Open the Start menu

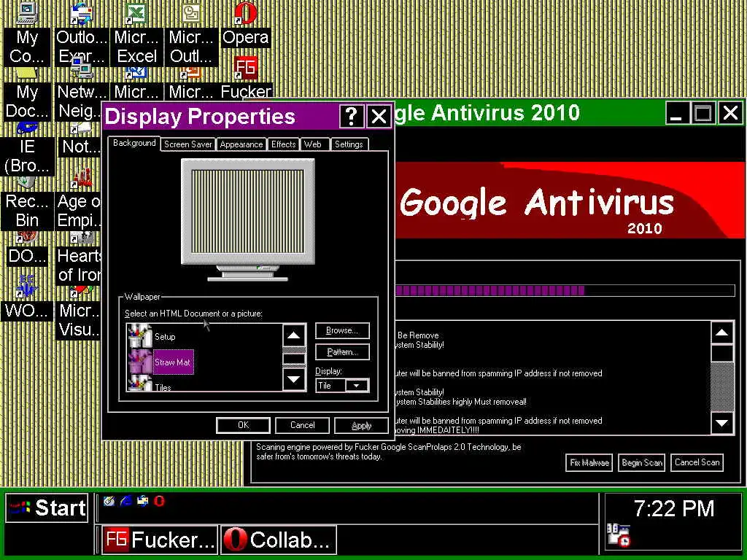[x=47, y=507]
